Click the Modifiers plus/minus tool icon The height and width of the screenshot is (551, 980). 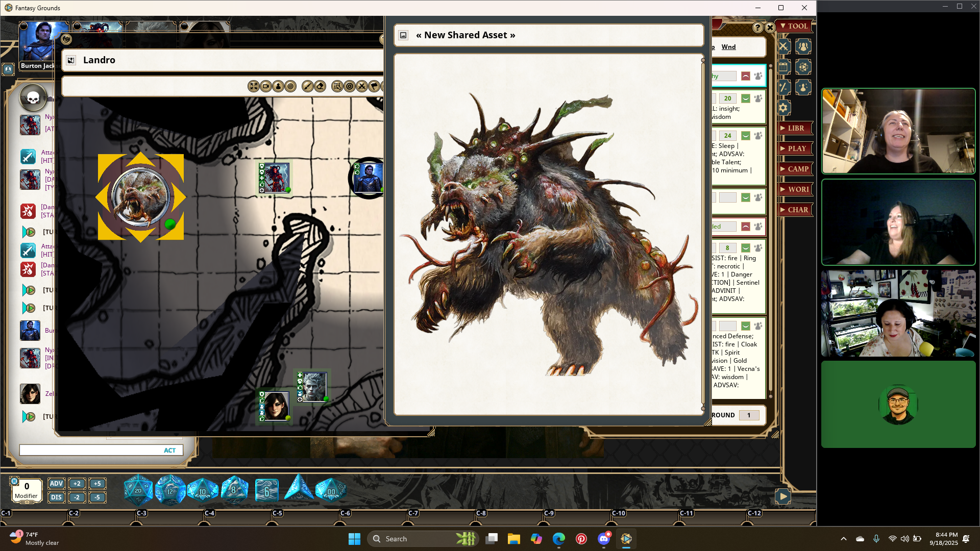783,88
